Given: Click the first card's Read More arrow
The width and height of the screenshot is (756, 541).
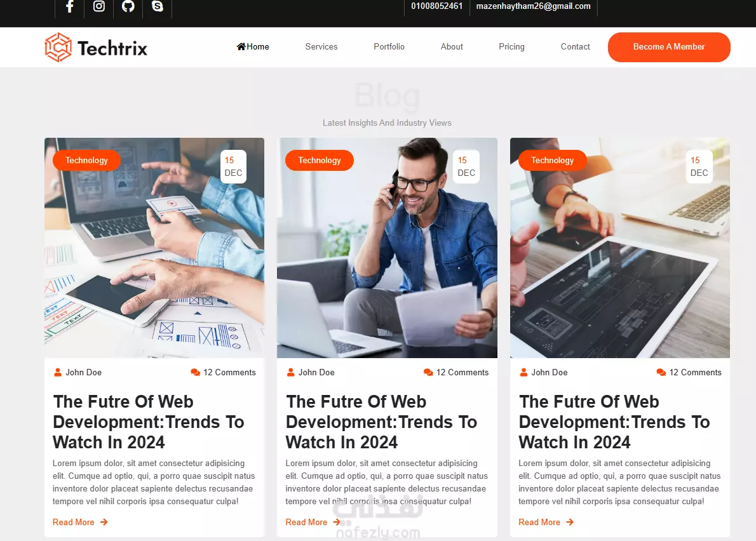Looking at the screenshot, I should coord(104,522).
